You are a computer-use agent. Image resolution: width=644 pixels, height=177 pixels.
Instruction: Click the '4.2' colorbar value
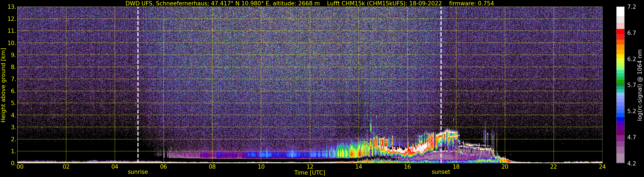click(x=632, y=163)
